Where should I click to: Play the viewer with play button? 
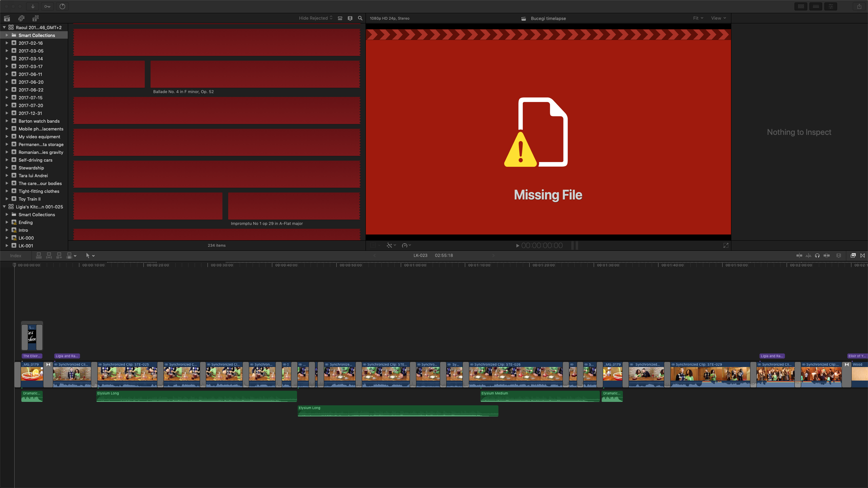tap(517, 246)
